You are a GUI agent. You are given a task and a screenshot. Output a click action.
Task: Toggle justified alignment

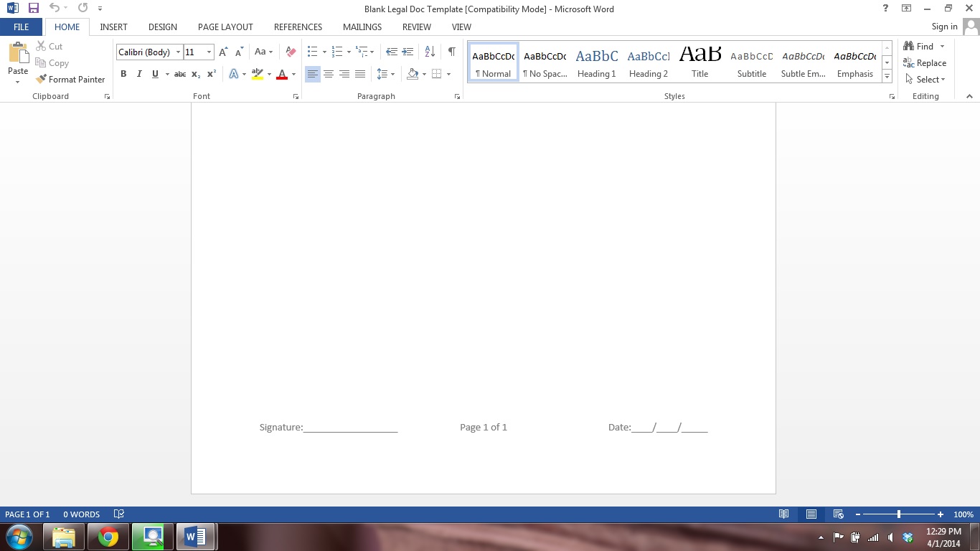click(360, 74)
